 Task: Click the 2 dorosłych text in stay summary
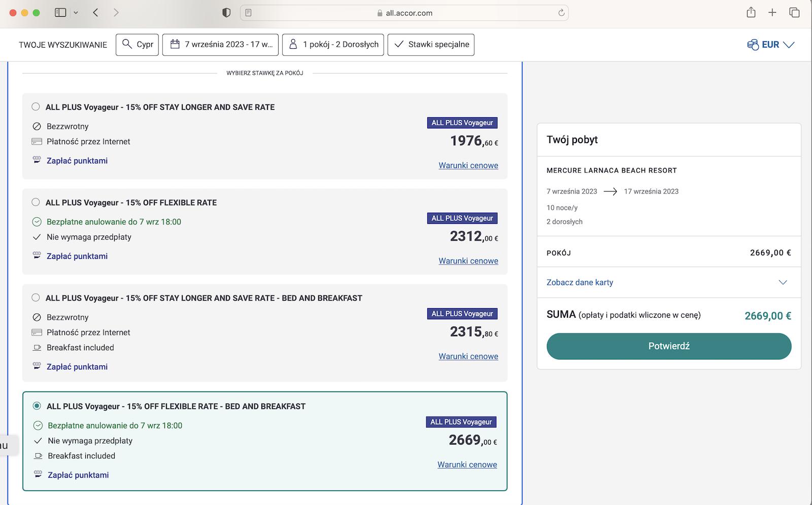[564, 222]
